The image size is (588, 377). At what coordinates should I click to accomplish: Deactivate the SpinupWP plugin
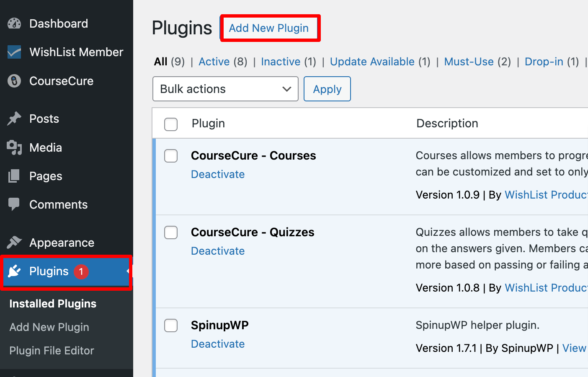(x=218, y=344)
